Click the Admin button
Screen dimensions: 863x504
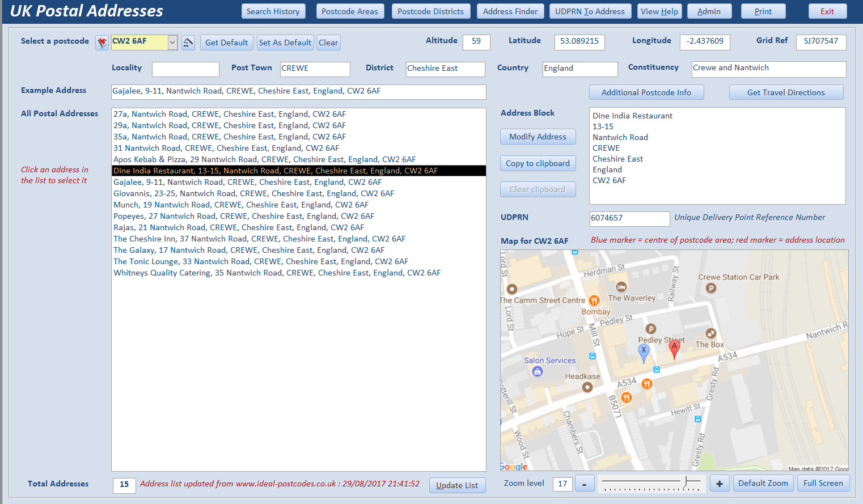point(709,11)
